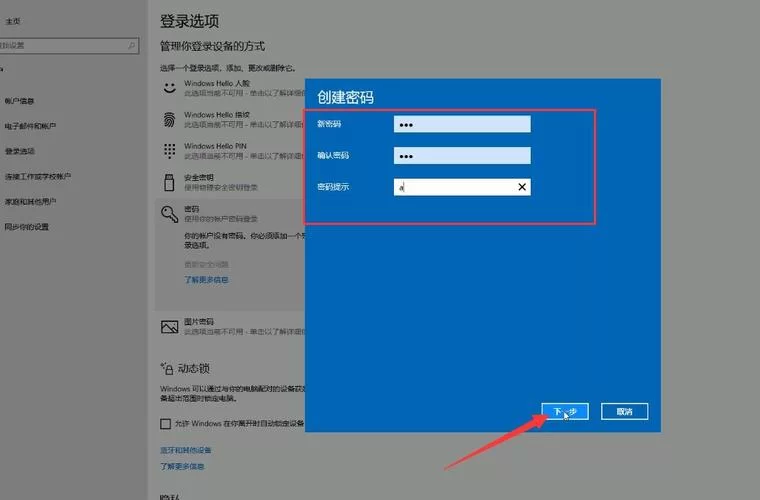Screen dimensions: 760x500
Task: Click the 动态锁 section heading
Action: [x=193, y=369]
